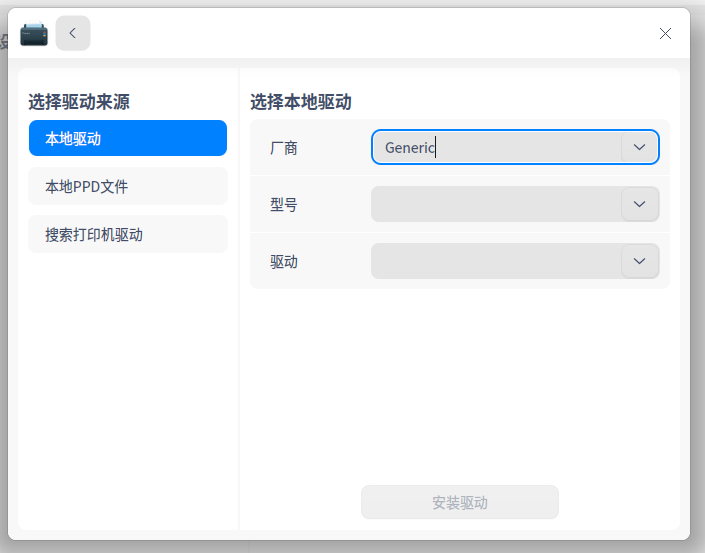Screen dimensions: 705x553
Task: Switch to 本地PPD文件 source
Action: coord(128,187)
